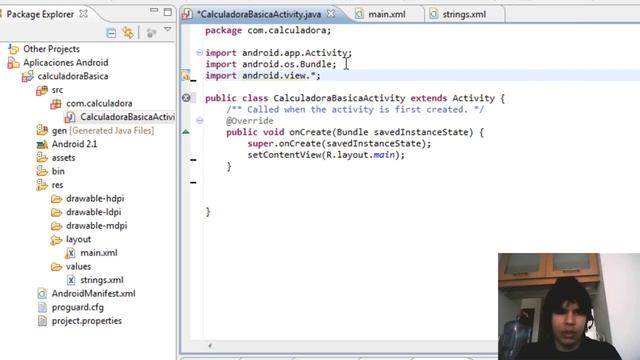Click the project.properties file icon
640x360 pixels.
[42, 321]
